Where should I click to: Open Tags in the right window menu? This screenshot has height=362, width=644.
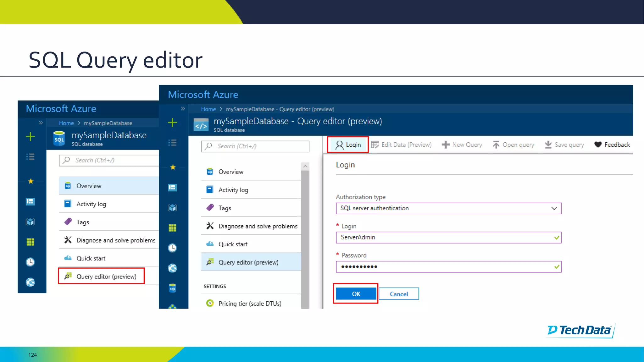click(251, 208)
